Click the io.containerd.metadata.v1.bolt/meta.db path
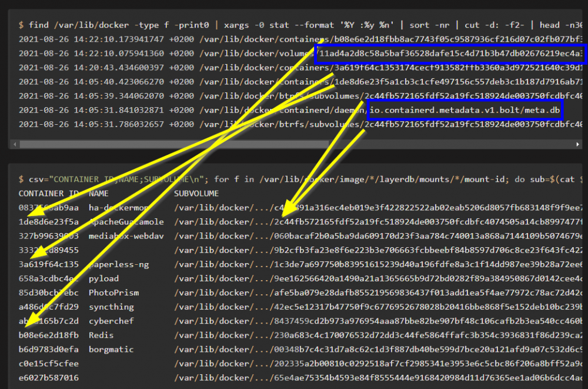 465,110
